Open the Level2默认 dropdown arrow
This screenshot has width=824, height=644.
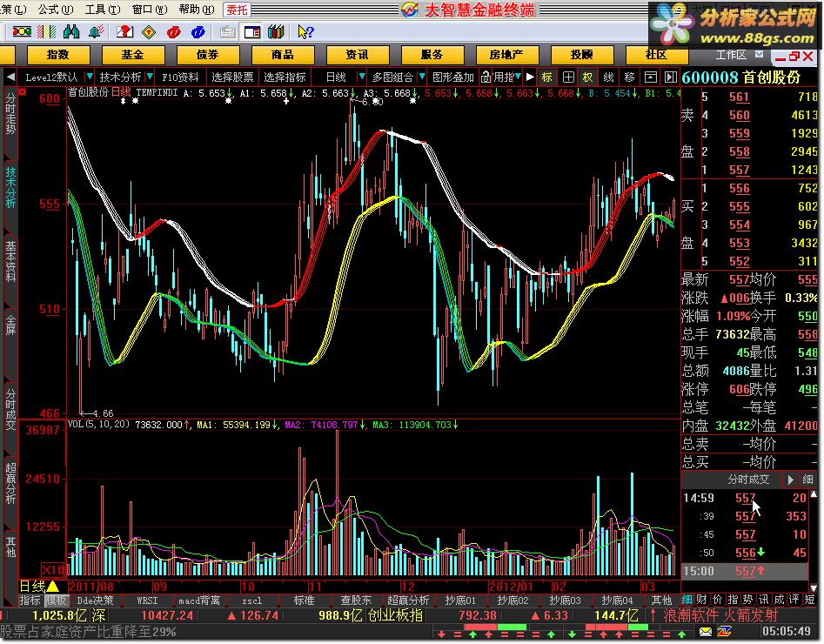(90, 77)
